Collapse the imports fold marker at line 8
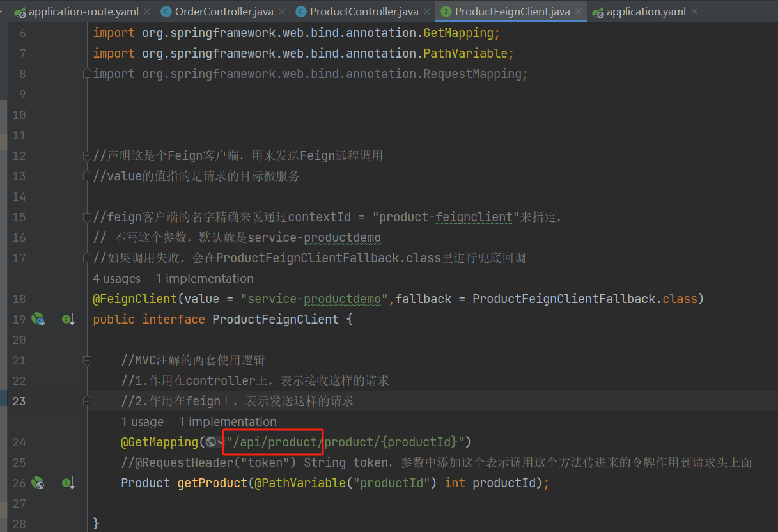The width and height of the screenshot is (778, 532). (87, 74)
